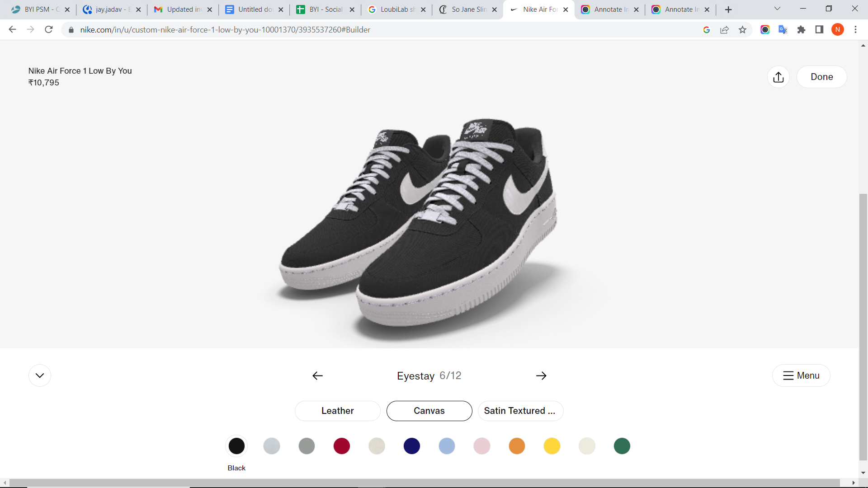Choose the medium grey color swatch
The image size is (868, 488).
[x=307, y=446]
